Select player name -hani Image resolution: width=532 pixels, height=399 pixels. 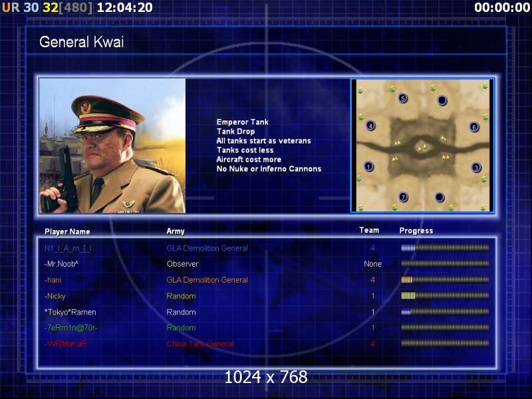click(x=53, y=280)
